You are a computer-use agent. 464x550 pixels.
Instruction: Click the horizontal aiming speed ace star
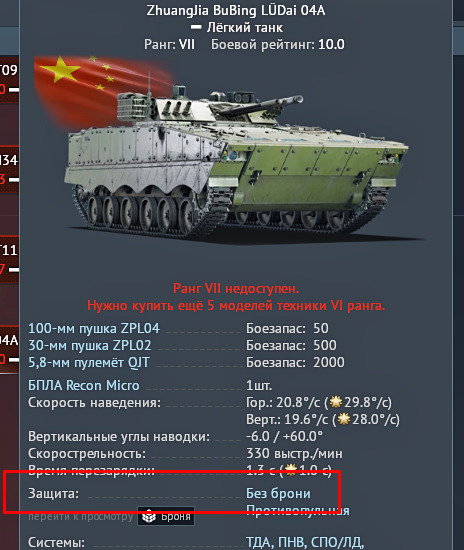[336, 402]
